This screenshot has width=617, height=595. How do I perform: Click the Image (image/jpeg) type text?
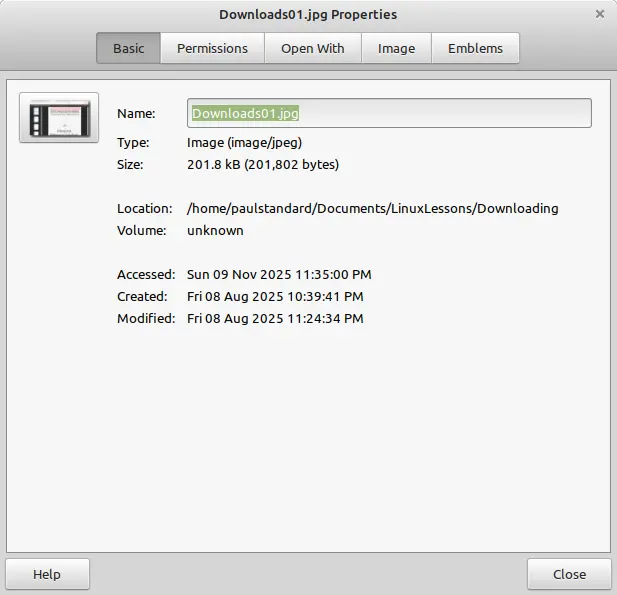tap(244, 142)
